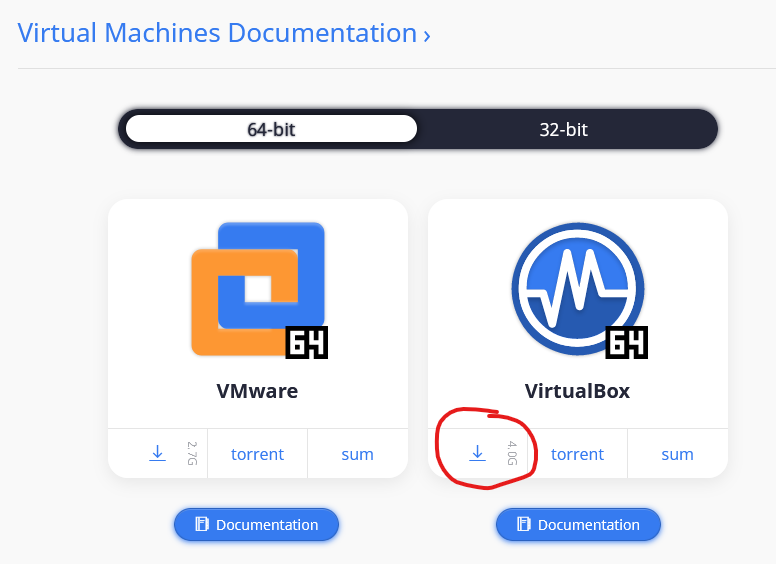
Task: Switch to the 64-bit option
Action: [271, 129]
